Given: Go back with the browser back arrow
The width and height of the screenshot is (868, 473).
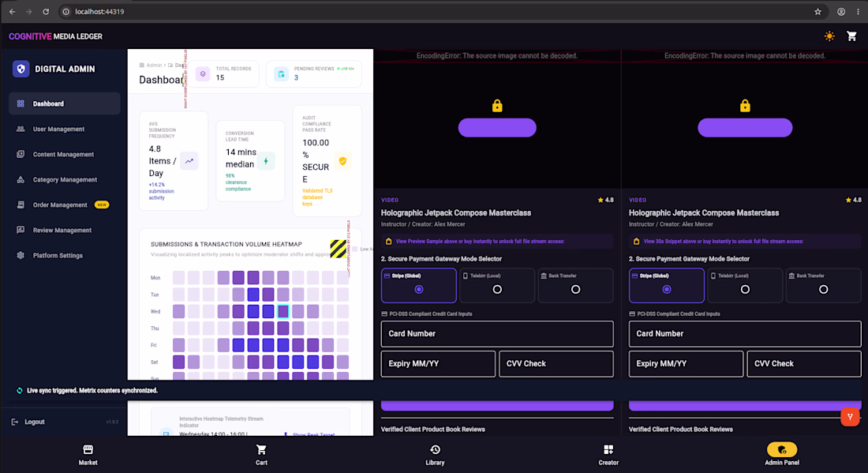Looking at the screenshot, I should point(12,12).
